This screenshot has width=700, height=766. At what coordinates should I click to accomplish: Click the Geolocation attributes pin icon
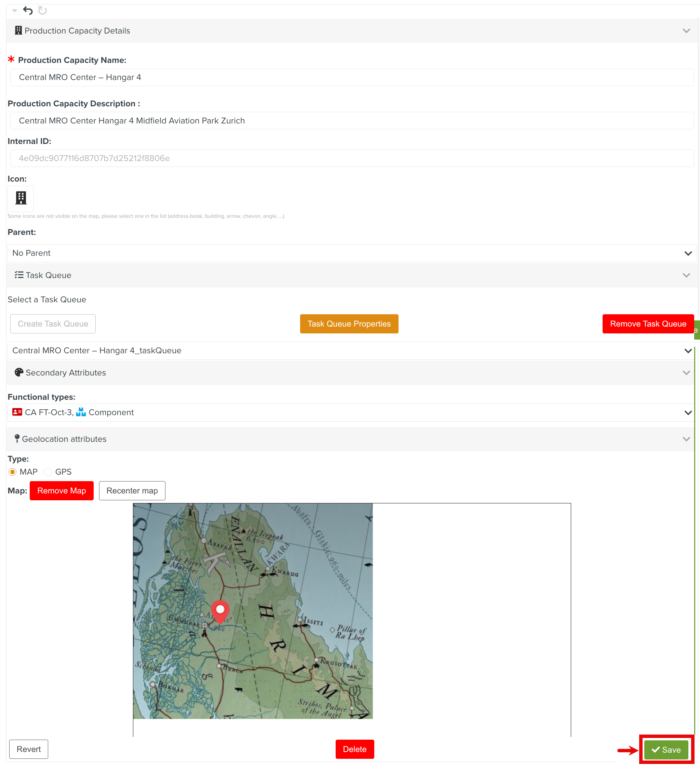pyautogui.click(x=17, y=439)
